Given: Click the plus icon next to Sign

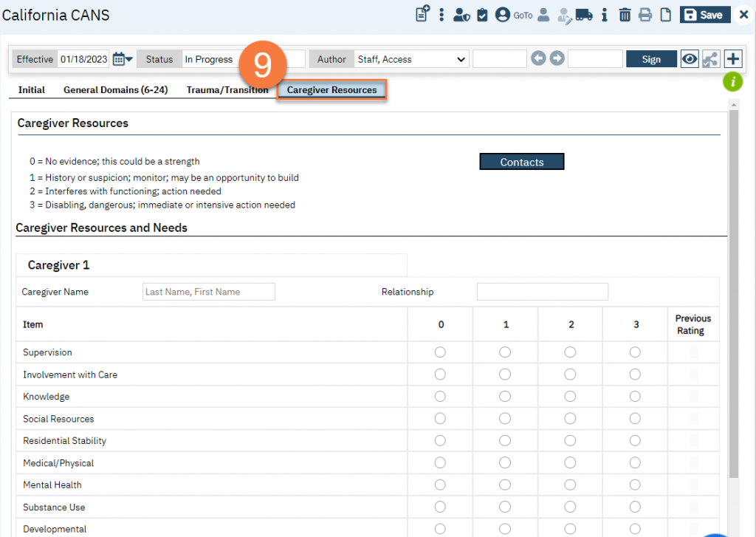Looking at the screenshot, I should click(732, 59).
